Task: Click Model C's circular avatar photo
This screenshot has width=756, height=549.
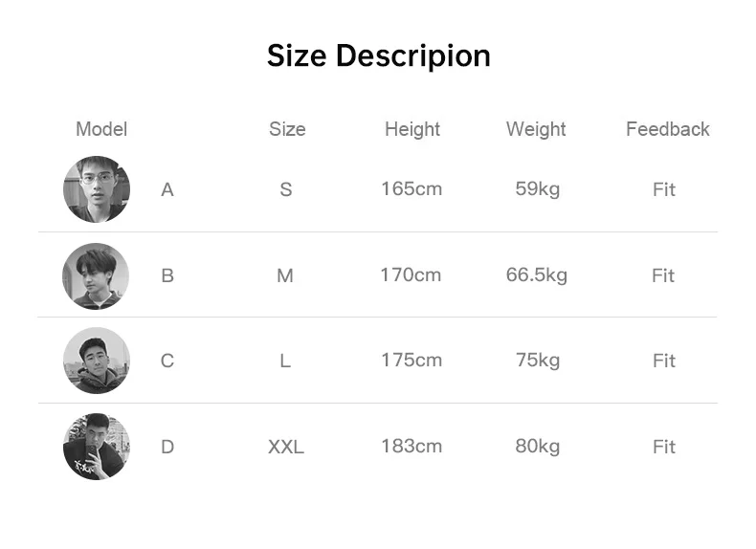Action: [x=97, y=361]
